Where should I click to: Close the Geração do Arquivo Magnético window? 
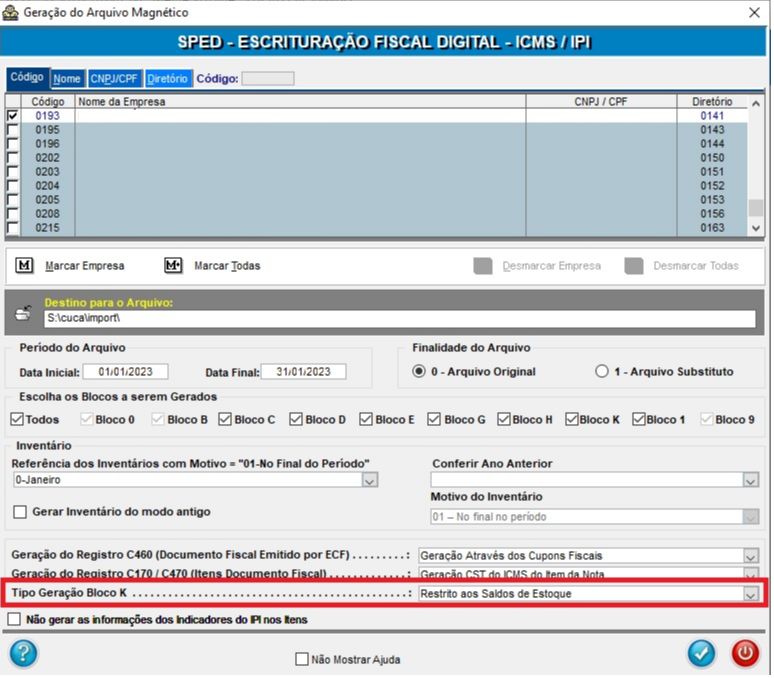pyautogui.click(x=754, y=12)
